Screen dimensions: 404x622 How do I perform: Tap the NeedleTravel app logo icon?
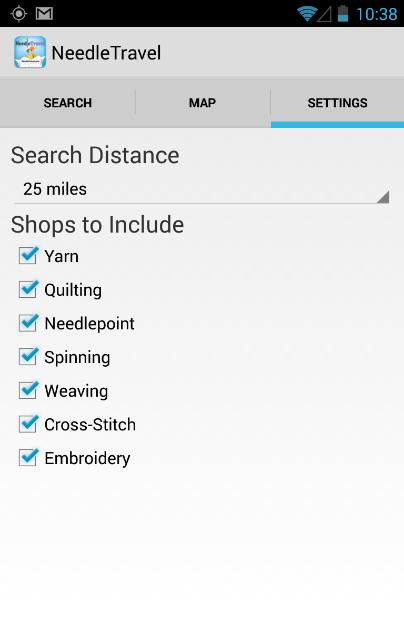[30, 52]
